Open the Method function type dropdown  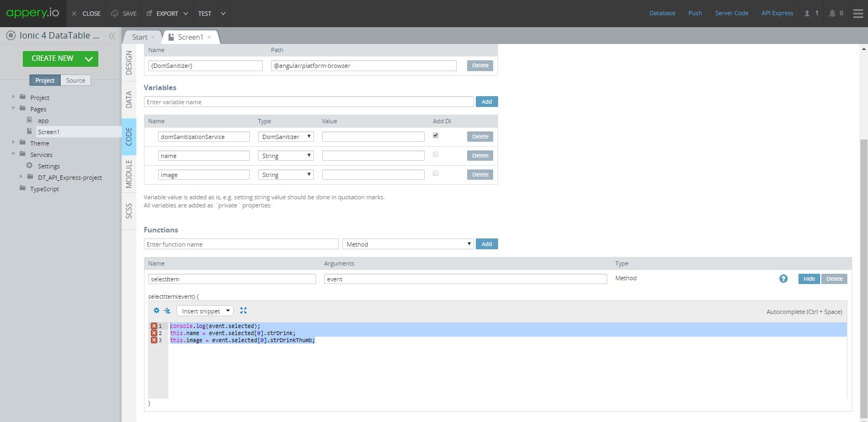(408, 244)
